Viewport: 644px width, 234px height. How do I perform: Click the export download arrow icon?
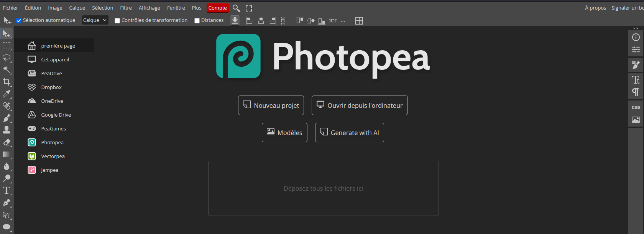click(x=235, y=20)
